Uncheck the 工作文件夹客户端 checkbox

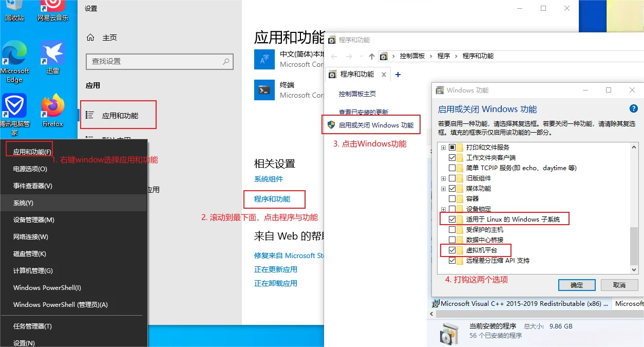(x=452, y=158)
